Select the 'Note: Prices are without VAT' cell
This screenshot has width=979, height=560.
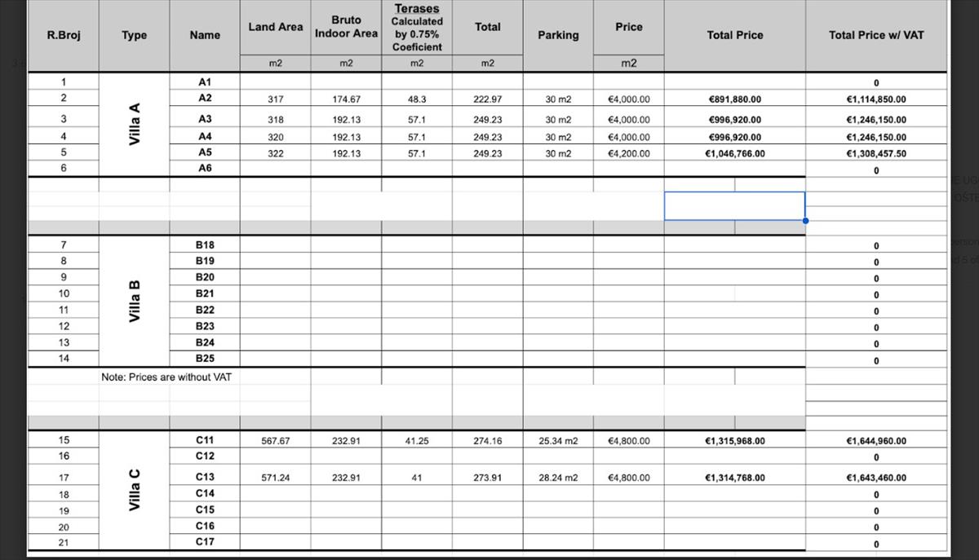pos(166,377)
